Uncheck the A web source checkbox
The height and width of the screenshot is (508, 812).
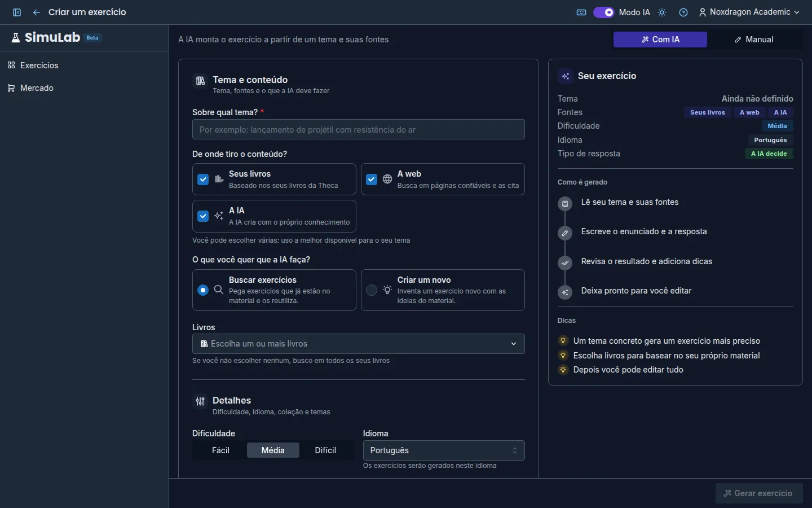coord(372,179)
